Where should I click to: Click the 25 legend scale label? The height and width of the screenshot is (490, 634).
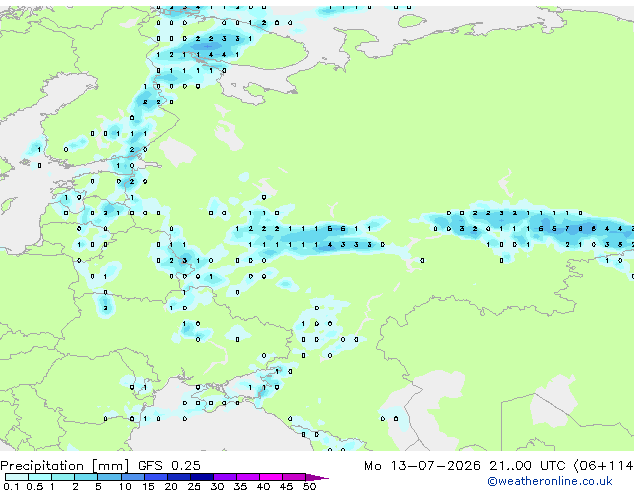pyautogui.click(x=194, y=486)
